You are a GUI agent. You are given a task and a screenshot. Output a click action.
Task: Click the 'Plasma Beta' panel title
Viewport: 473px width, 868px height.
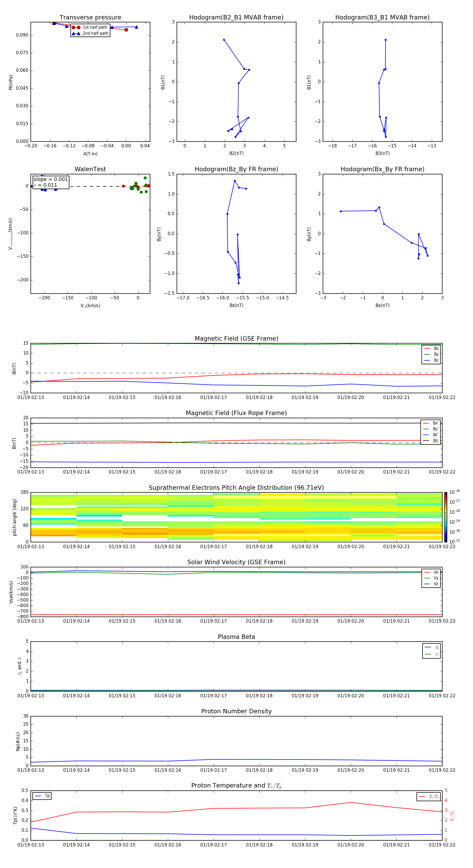(x=236, y=637)
